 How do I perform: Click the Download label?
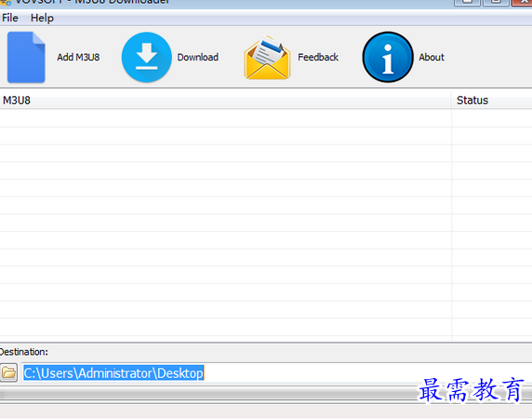pyautogui.click(x=198, y=57)
